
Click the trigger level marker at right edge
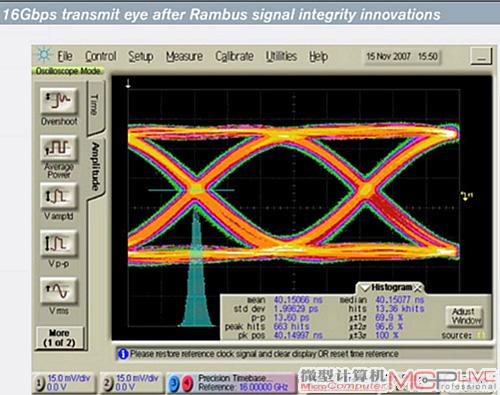pyautogui.click(x=466, y=196)
